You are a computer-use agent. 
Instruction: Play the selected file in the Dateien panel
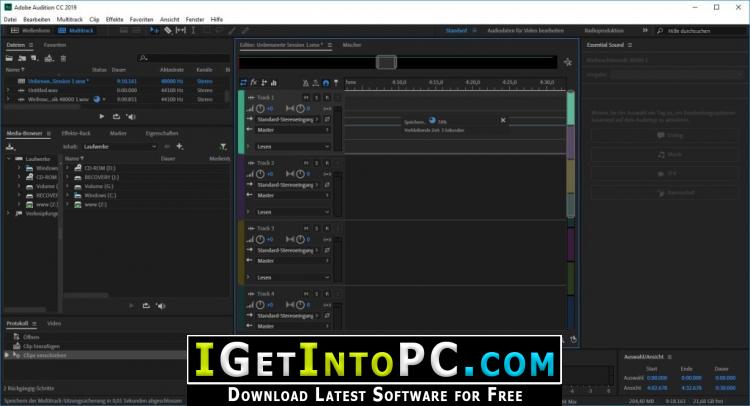tap(101, 117)
